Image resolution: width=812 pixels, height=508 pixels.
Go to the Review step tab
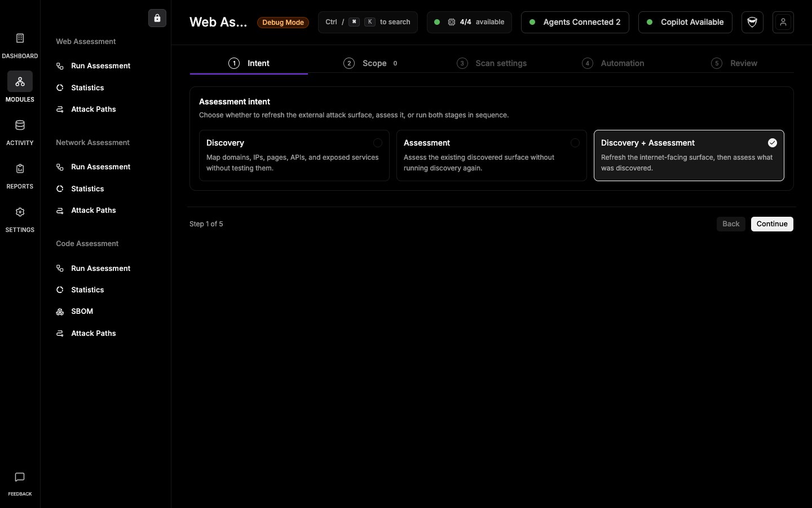click(734, 63)
